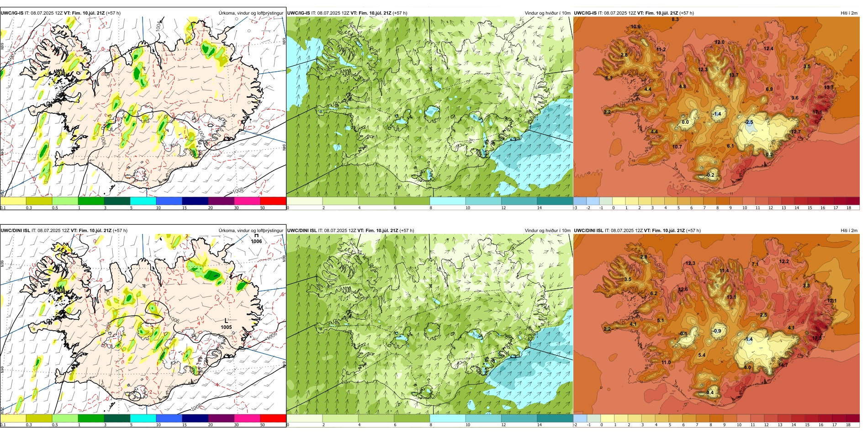Click dark red 18 swatch in IG-IS temperature legend
Image resolution: width=868 pixels, height=434 pixels.
tap(853, 201)
